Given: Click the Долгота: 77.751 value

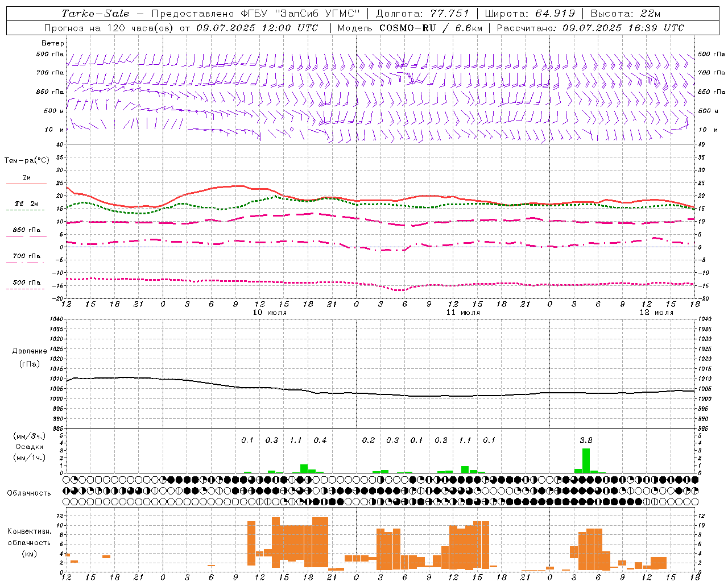Looking at the screenshot, I should [423, 14].
